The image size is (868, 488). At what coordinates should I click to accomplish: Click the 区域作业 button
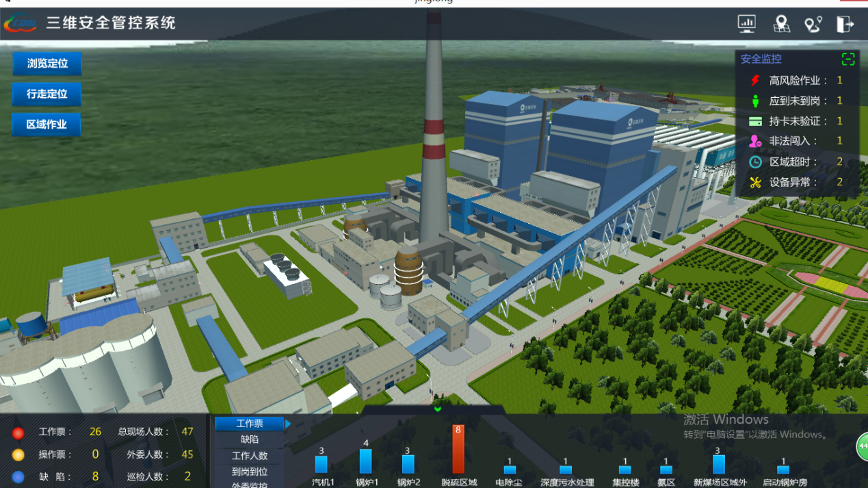[x=47, y=125]
